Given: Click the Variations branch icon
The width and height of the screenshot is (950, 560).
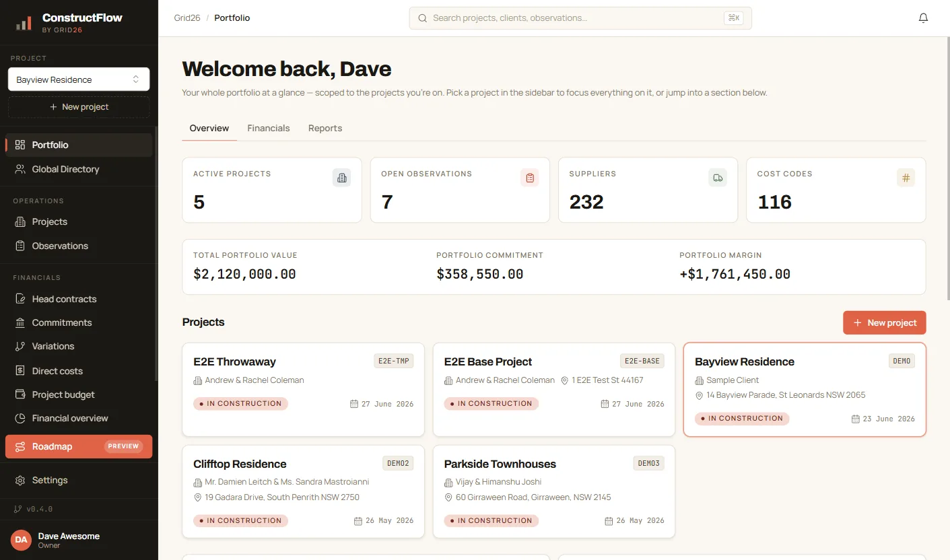Looking at the screenshot, I should point(20,346).
